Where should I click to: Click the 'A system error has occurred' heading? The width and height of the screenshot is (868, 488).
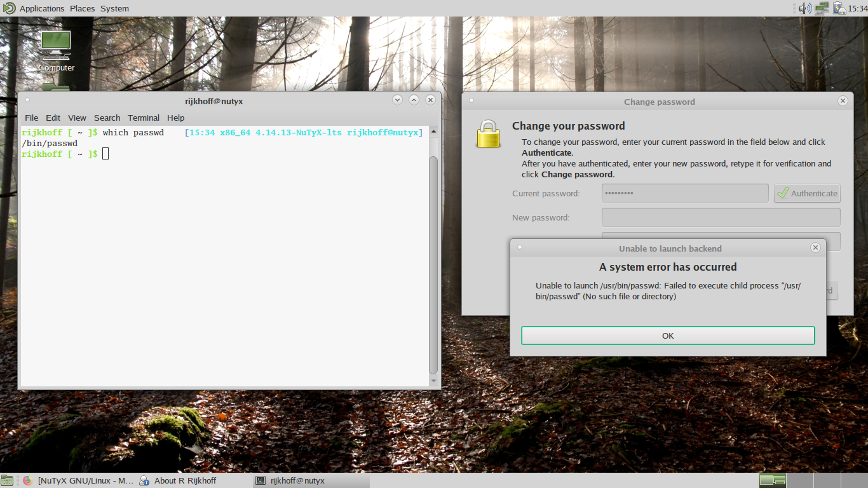click(x=668, y=267)
